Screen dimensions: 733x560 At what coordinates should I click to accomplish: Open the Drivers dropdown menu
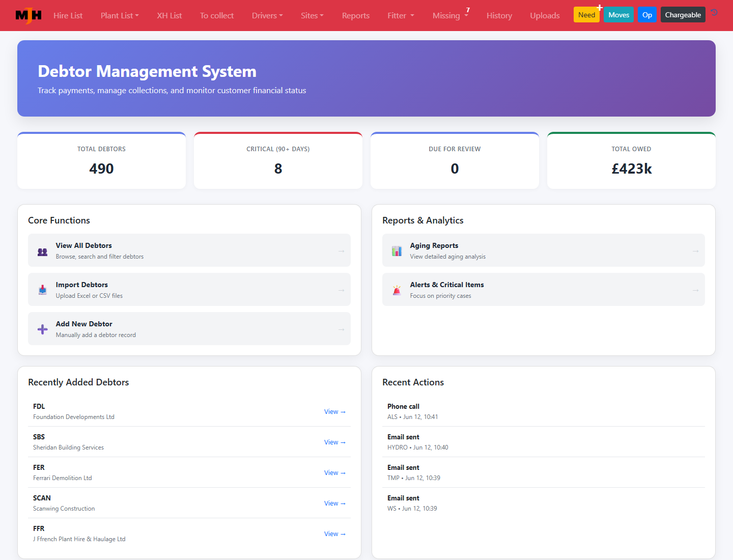tap(267, 15)
